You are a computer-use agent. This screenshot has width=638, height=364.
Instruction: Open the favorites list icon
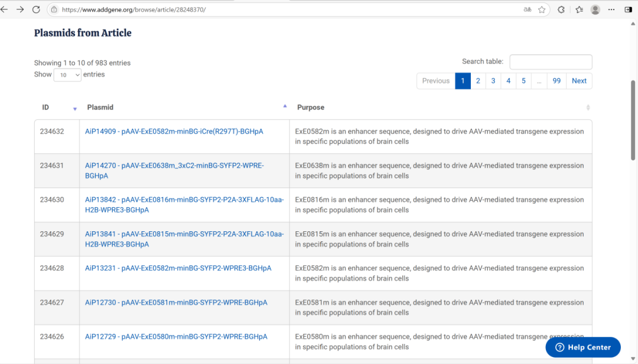[x=579, y=9]
